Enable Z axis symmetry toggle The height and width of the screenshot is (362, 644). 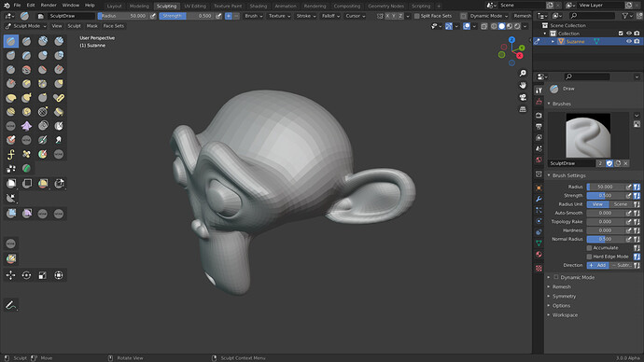[x=400, y=16]
